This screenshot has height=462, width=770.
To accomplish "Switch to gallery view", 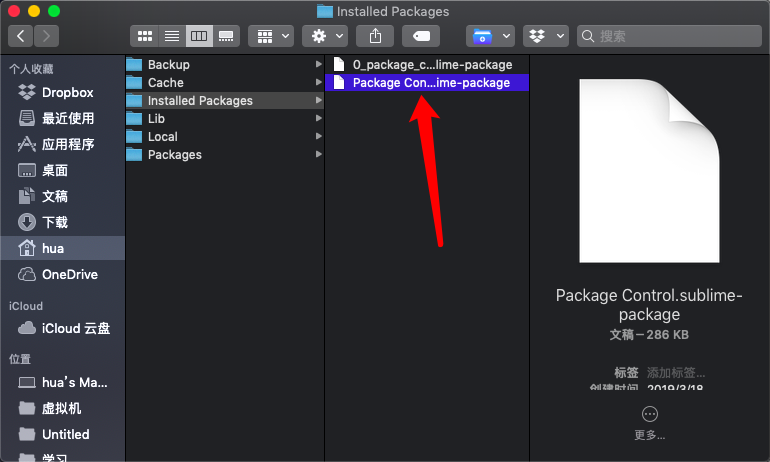I will point(226,36).
